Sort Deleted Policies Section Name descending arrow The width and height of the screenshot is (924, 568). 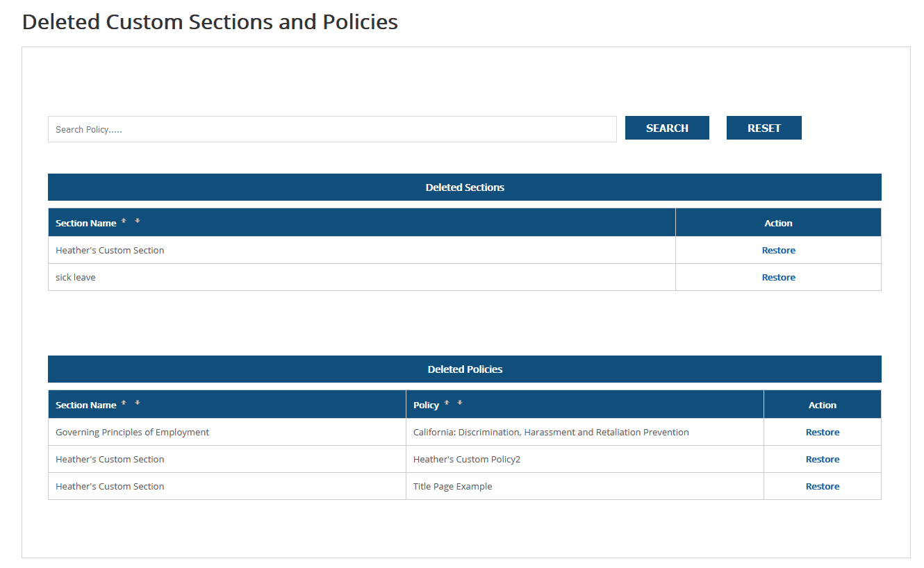[138, 403]
